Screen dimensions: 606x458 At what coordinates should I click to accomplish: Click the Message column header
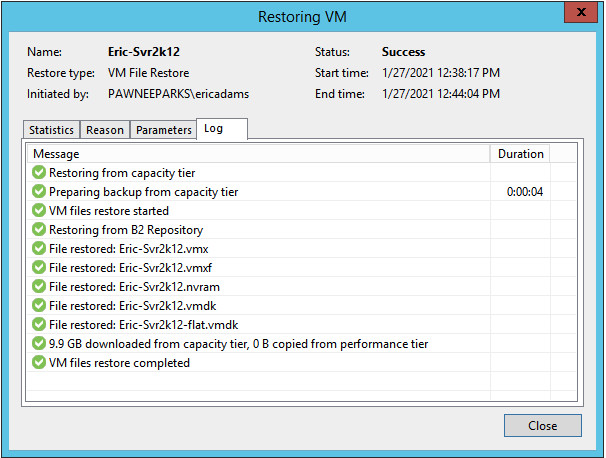coord(259,154)
